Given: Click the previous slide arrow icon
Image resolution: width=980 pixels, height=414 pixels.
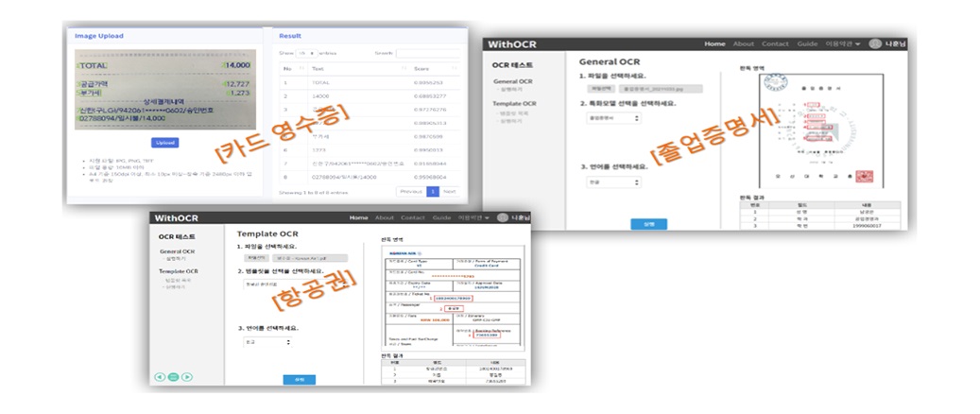Looking at the screenshot, I should (160, 377).
